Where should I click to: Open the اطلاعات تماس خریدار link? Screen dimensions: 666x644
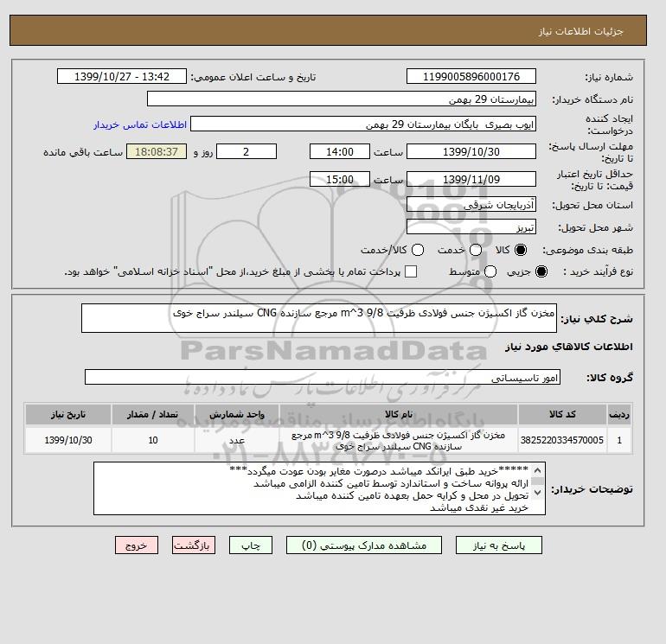coord(140,124)
